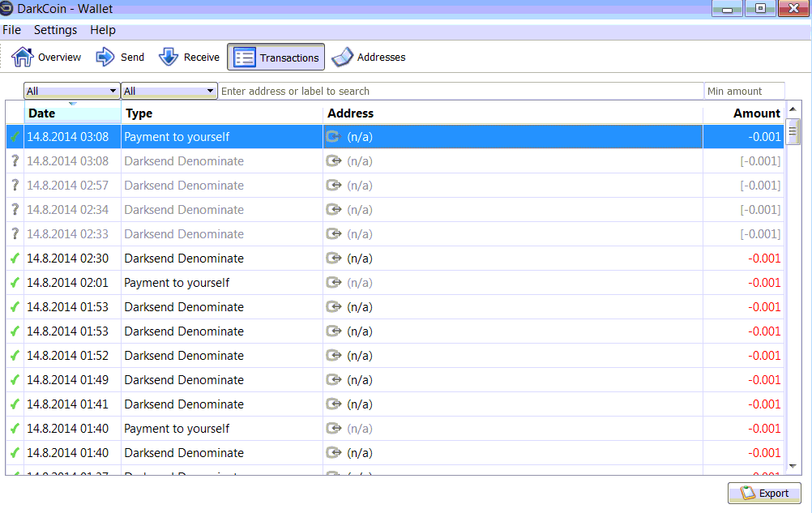The width and height of the screenshot is (812, 513).
Task: Click green checkmark of 01:41 transaction
Action: tap(15, 404)
